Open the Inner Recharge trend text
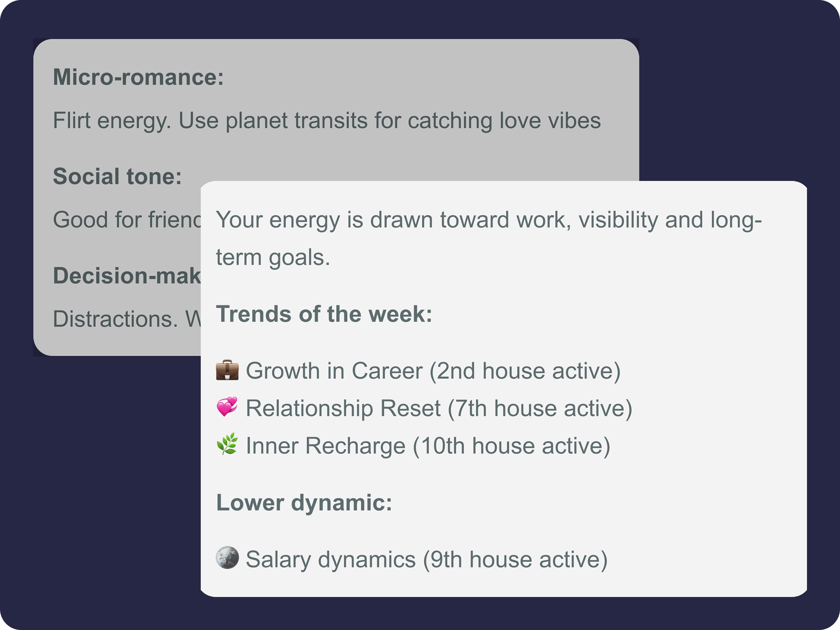Screen dimensions: 840x630 coord(428,445)
